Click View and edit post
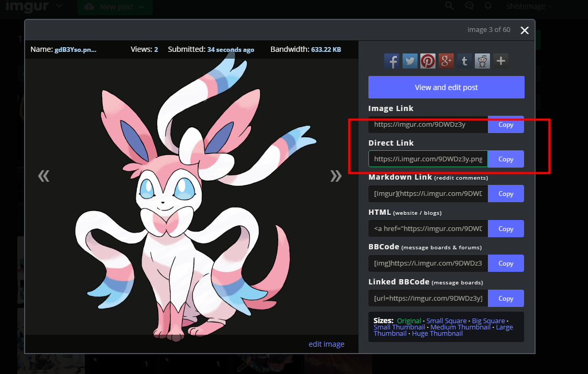 click(446, 87)
